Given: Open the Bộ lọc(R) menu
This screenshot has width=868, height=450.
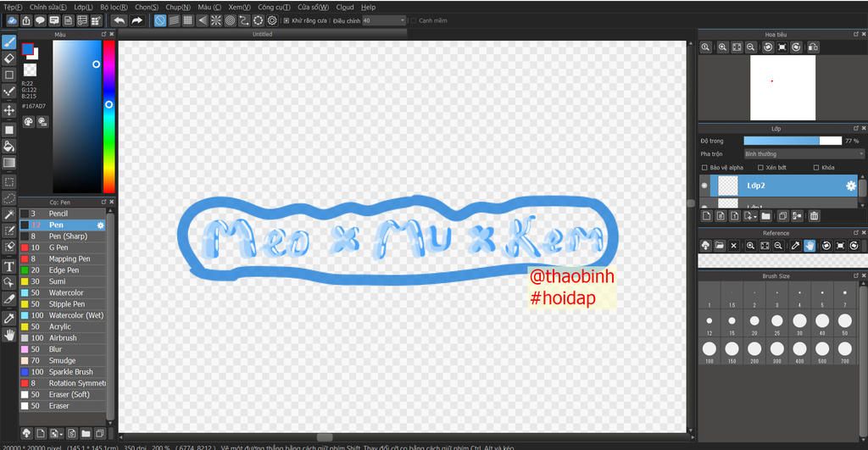Looking at the screenshot, I should [114, 7].
